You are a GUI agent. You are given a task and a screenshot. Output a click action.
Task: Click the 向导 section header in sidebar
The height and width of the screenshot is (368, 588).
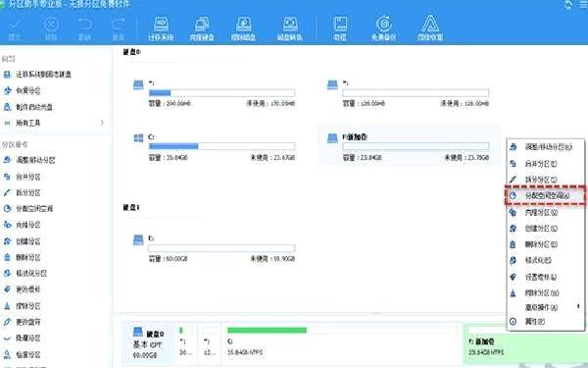8,59
